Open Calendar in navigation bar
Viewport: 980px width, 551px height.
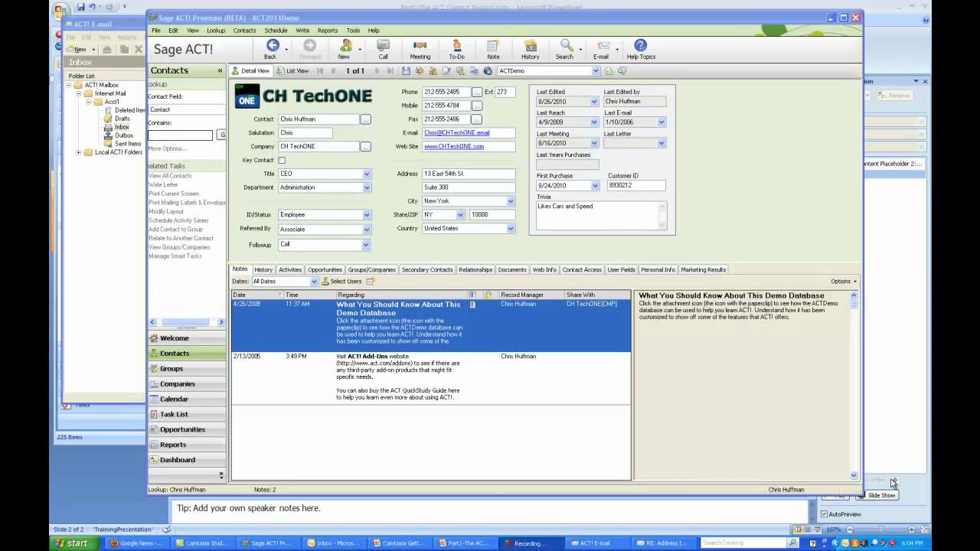click(x=187, y=399)
